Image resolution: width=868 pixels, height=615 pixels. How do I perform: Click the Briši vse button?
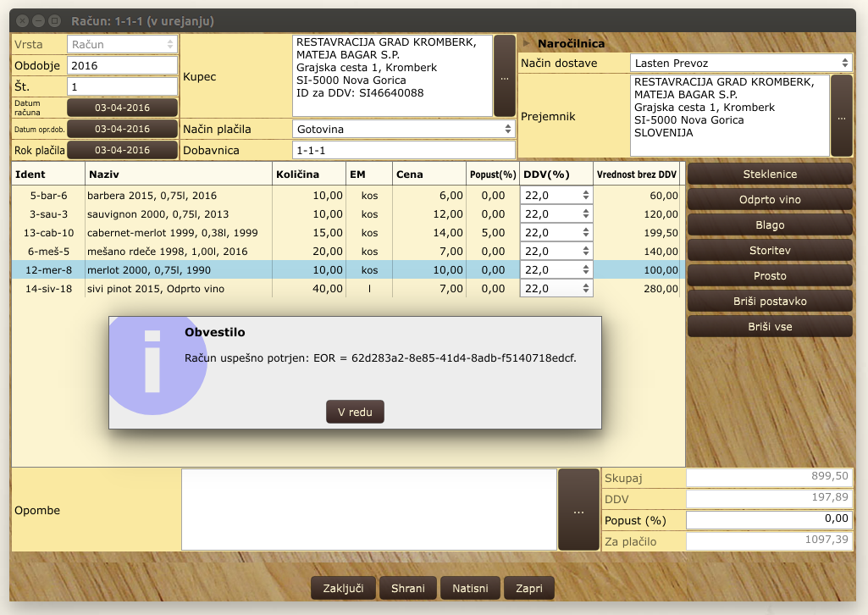(x=770, y=327)
